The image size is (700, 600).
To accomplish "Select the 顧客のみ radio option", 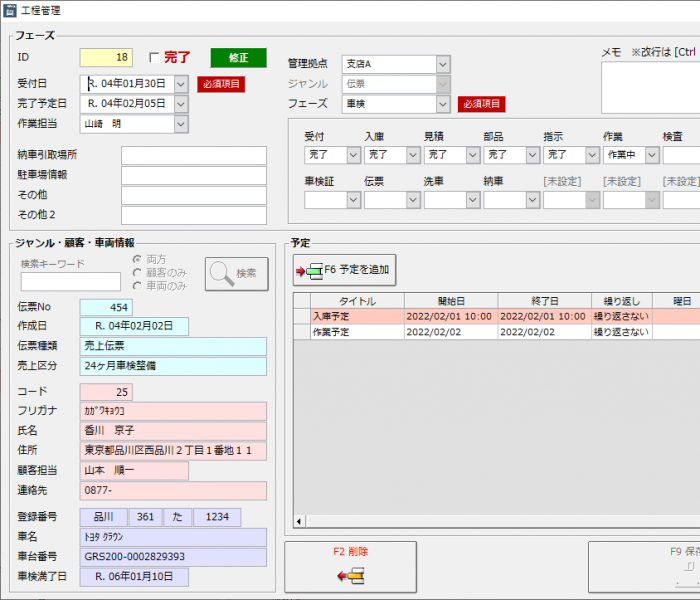I will click(138, 273).
